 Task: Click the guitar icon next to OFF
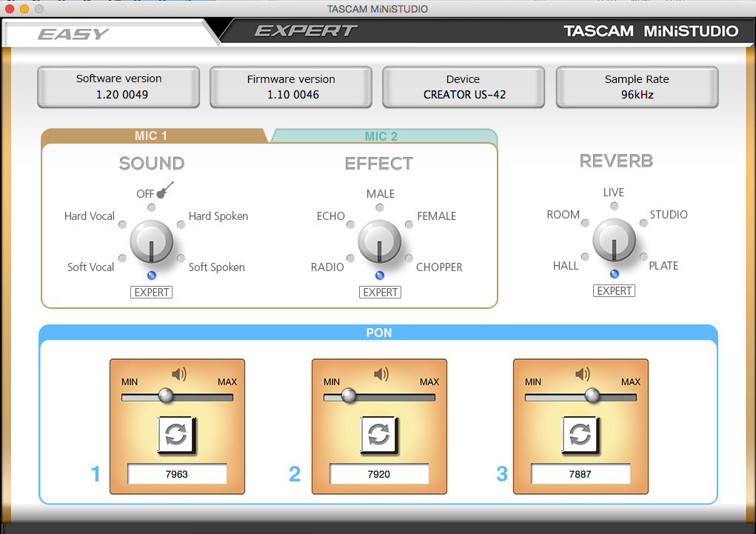(165, 190)
